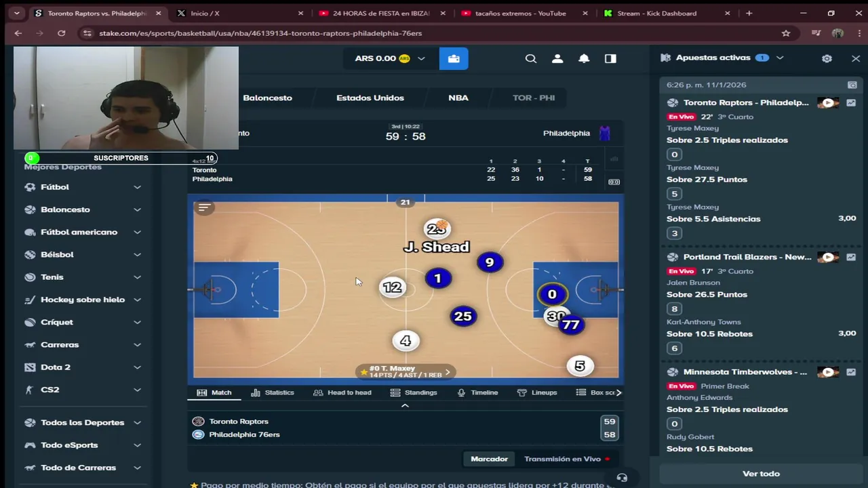
Task: Open Toronto Raptors - Philadelphia bet title
Action: pos(746,103)
